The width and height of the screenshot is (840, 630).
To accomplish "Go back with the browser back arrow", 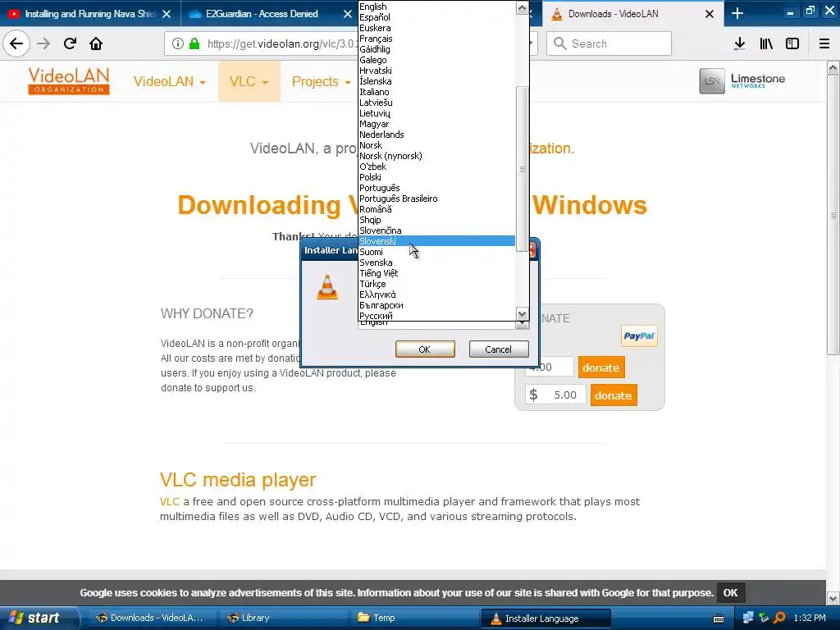I will [x=16, y=43].
